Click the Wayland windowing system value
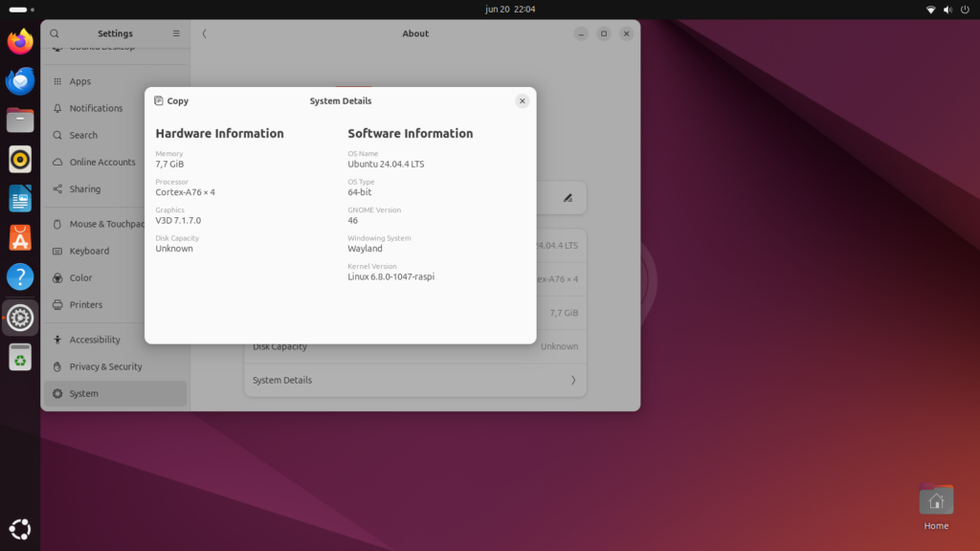The width and height of the screenshot is (980, 551). click(x=365, y=248)
